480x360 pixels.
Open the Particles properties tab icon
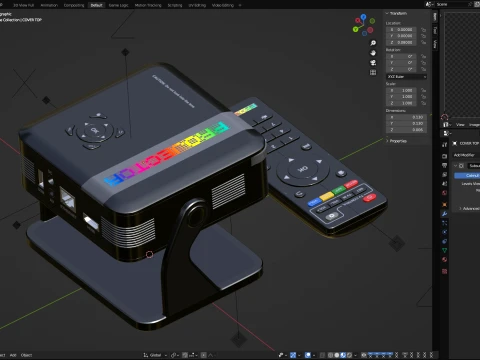pos(444,223)
